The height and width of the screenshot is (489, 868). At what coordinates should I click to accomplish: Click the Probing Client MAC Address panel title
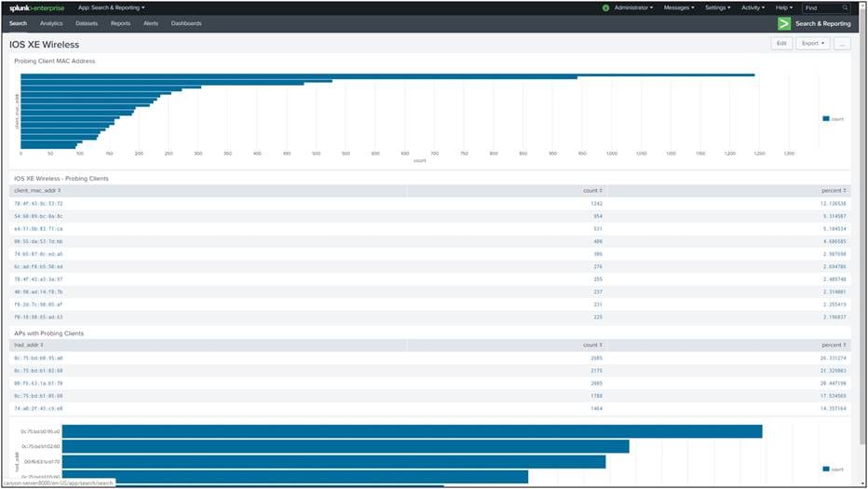[54, 61]
